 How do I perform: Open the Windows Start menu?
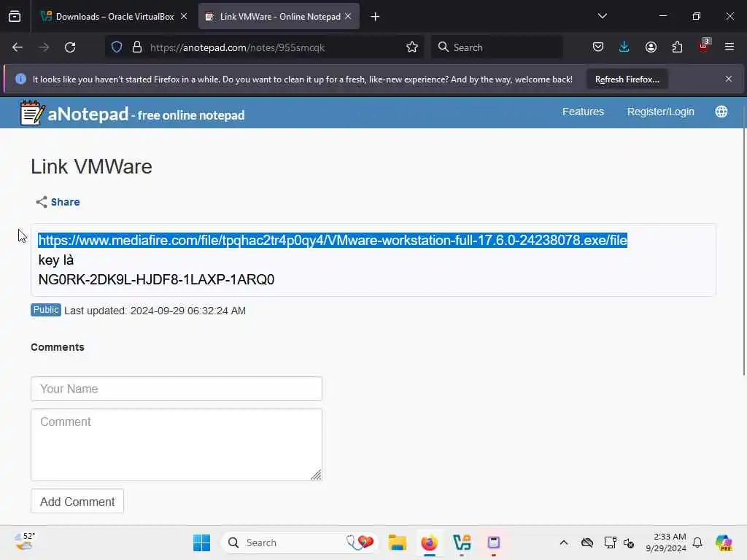[x=201, y=542]
